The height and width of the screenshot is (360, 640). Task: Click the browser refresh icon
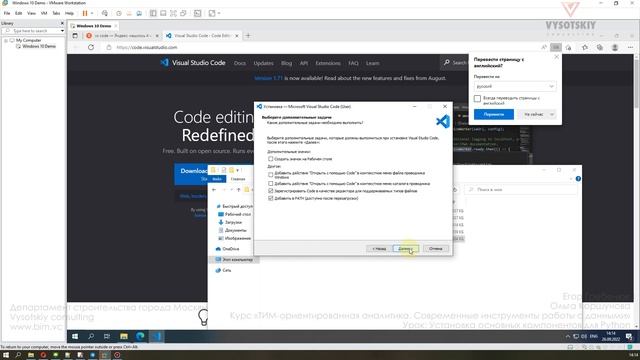coord(91,47)
